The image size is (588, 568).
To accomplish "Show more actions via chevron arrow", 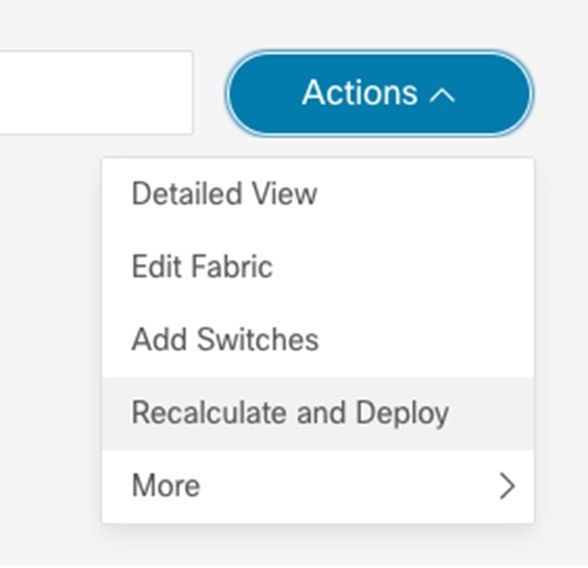I will (507, 486).
